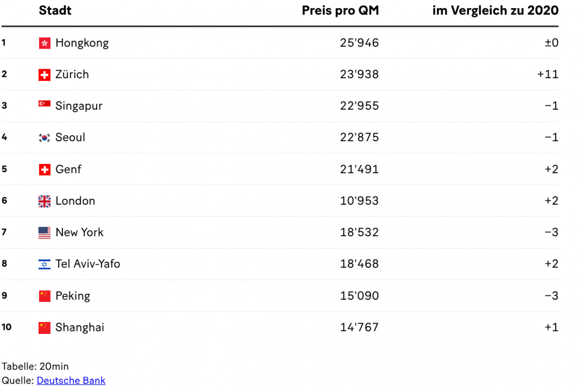
Task: Click the Preis pro QM column header
Action: coord(340,11)
